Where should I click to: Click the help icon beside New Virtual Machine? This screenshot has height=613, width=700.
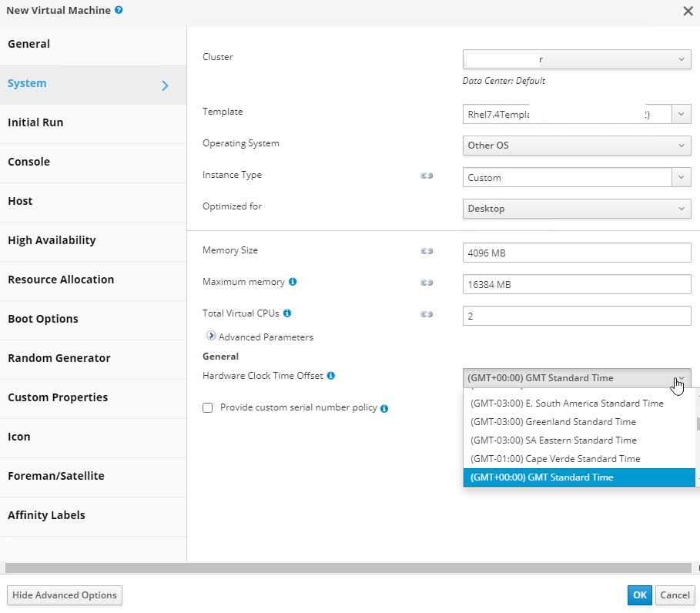click(x=119, y=11)
